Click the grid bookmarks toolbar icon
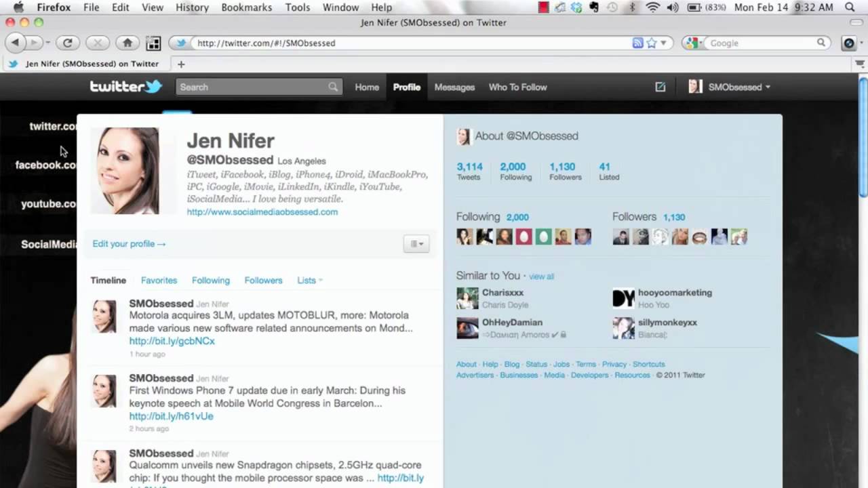The image size is (868, 488). click(x=153, y=43)
